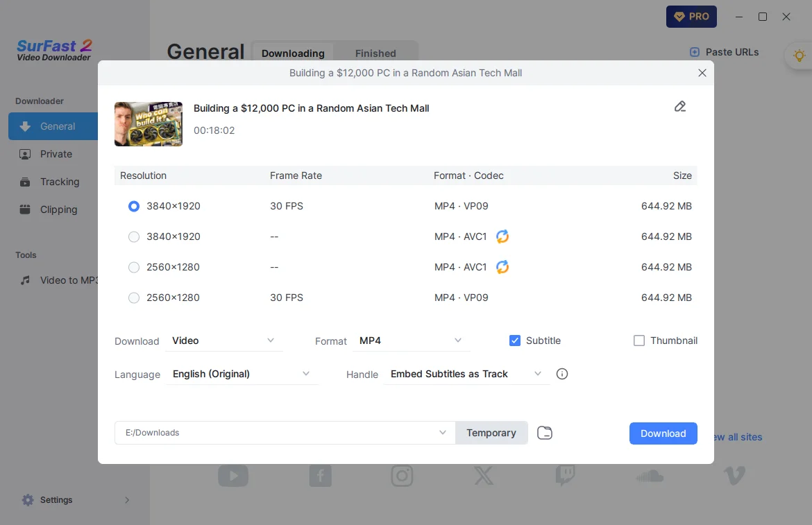Click convert icon on 3840×1920 AVC1 row

502,236
